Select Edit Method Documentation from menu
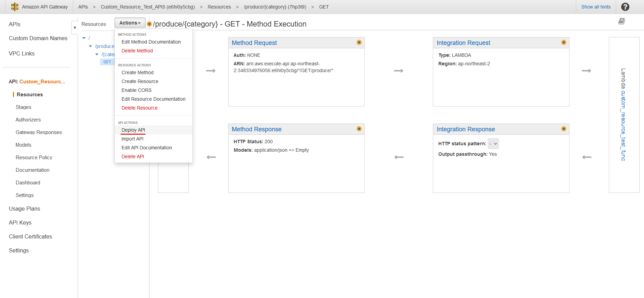This screenshot has width=644, height=298. pyautogui.click(x=151, y=42)
